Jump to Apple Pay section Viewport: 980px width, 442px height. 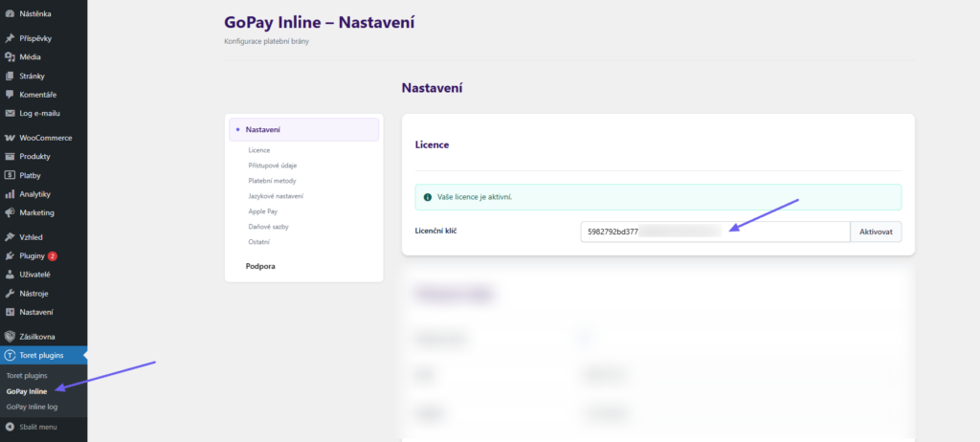point(262,211)
